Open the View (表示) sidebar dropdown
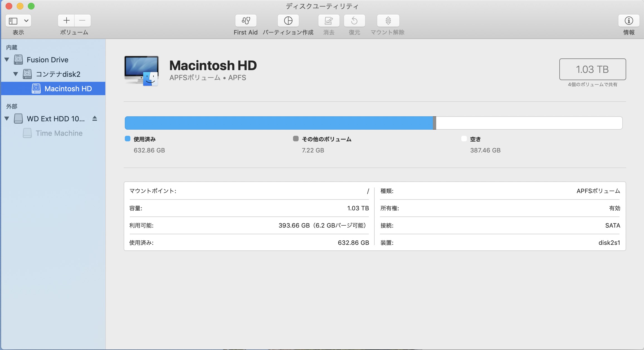 18,21
